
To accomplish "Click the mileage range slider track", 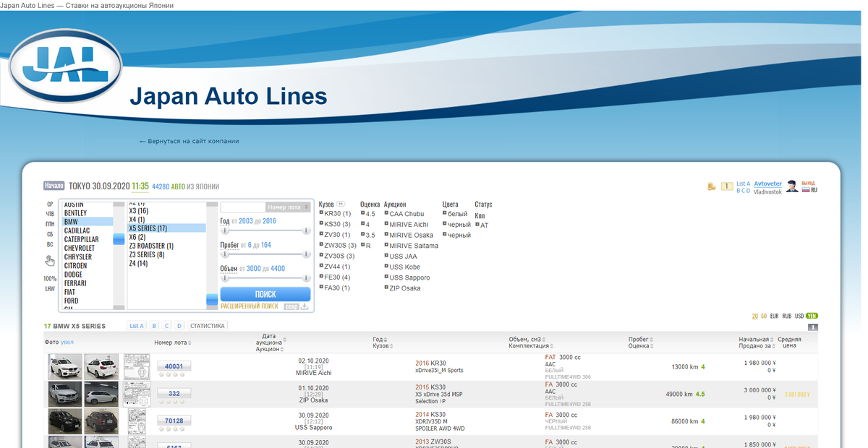I will (x=265, y=254).
